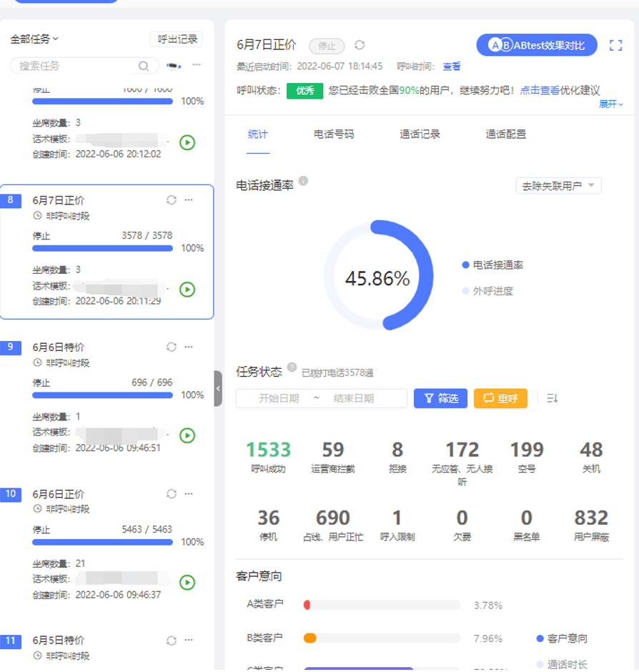
Task: Click the info icon beside 电话接通率
Action: pyautogui.click(x=303, y=181)
